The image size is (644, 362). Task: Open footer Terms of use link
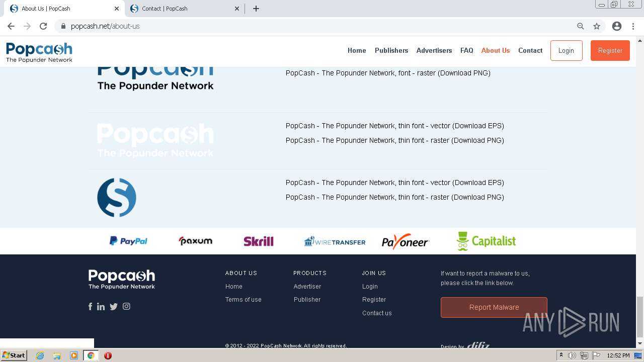(244, 299)
